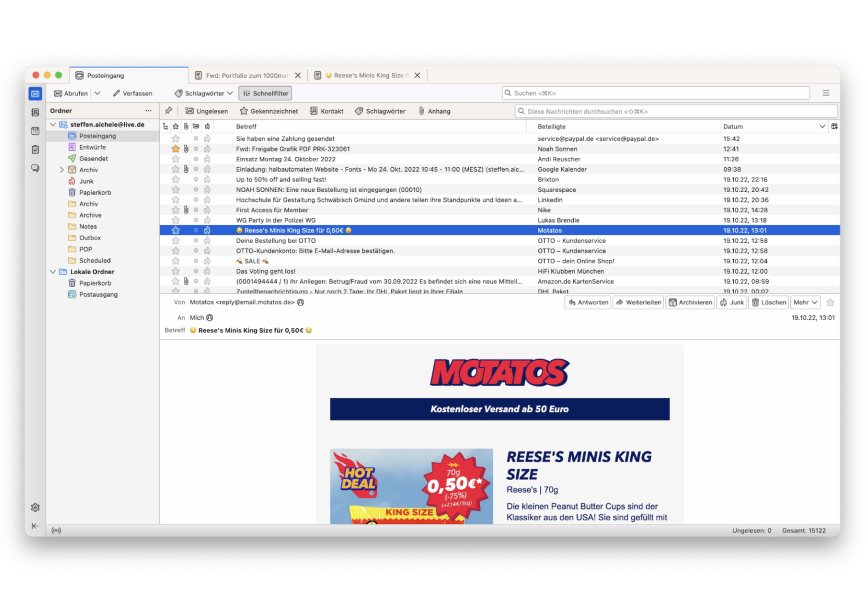Close the Fwd: Portfolio tab
The height and width of the screenshot is (599, 868).
click(298, 75)
